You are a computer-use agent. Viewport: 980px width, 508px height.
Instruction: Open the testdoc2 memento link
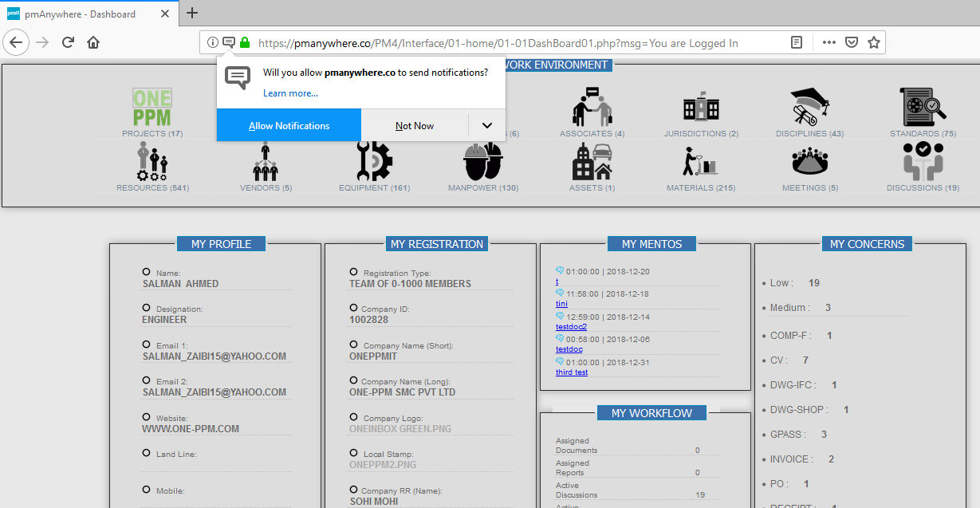pos(571,327)
